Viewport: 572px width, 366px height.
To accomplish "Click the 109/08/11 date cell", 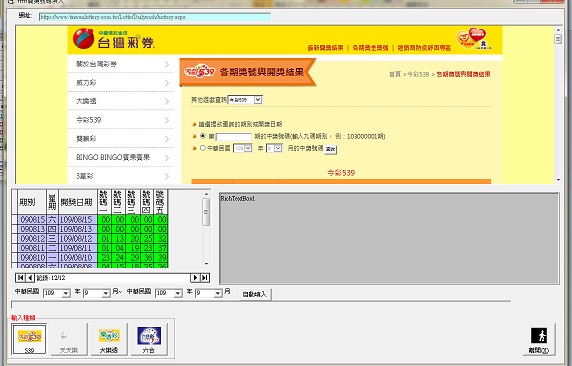I will 78,248.
